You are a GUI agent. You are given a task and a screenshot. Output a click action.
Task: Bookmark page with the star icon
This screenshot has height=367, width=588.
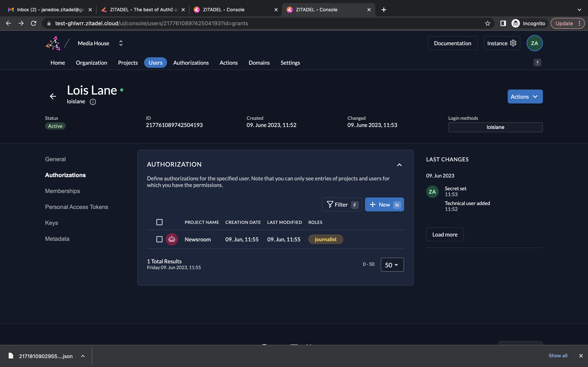(x=487, y=23)
